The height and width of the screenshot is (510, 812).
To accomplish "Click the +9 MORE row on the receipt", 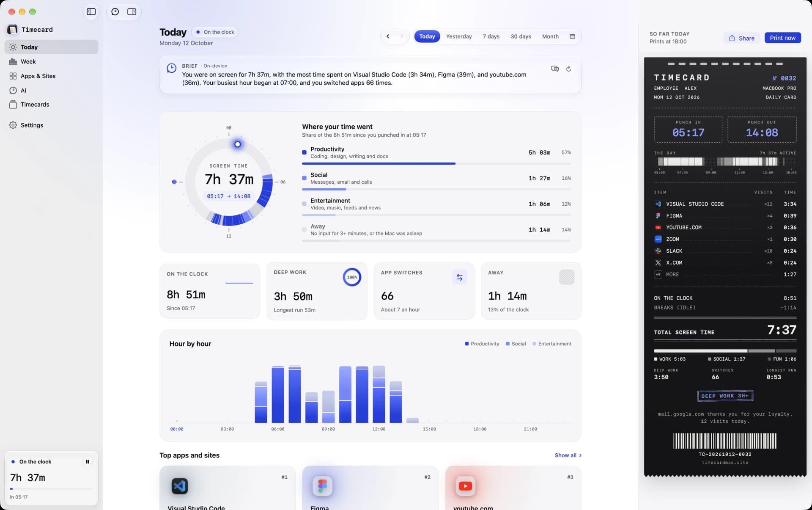I will [725, 274].
